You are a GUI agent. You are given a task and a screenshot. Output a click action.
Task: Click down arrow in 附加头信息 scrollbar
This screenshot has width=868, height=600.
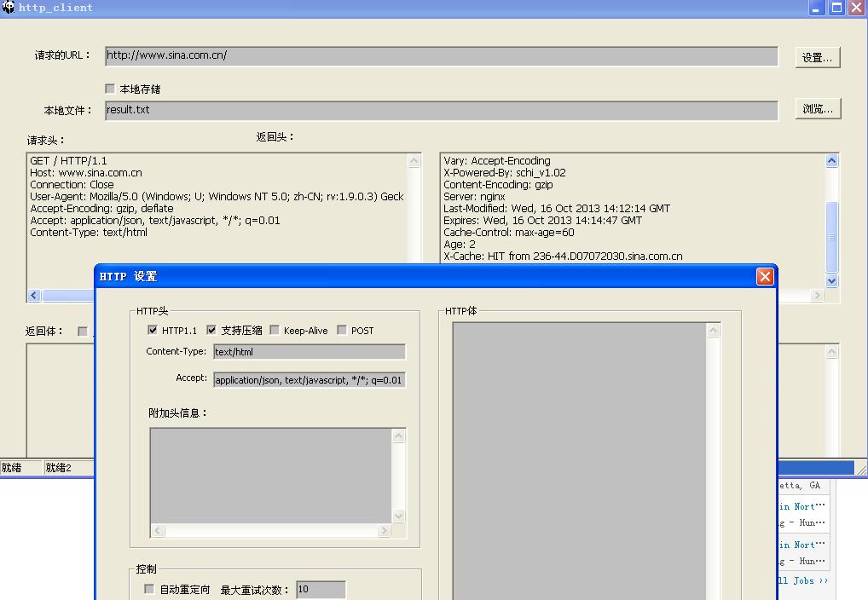398,516
